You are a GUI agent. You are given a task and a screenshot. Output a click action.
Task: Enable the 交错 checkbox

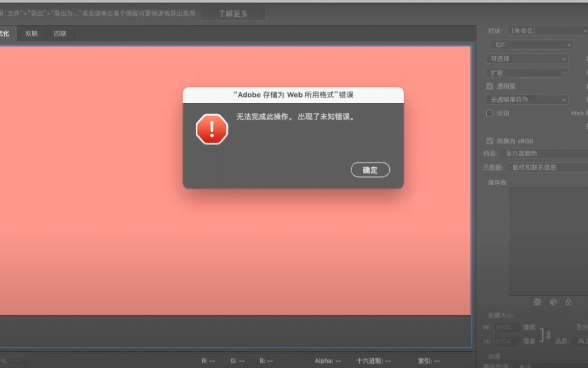coord(490,113)
